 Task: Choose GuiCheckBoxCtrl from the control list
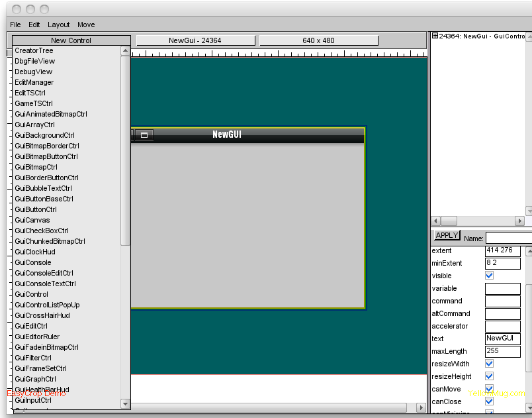[42, 231]
